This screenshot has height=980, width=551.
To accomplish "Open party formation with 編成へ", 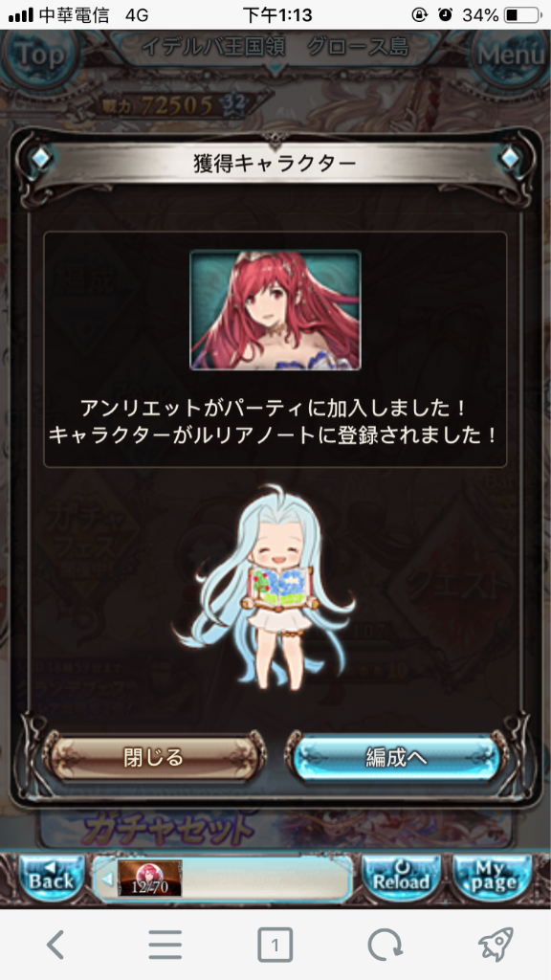I will coord(396,757).
